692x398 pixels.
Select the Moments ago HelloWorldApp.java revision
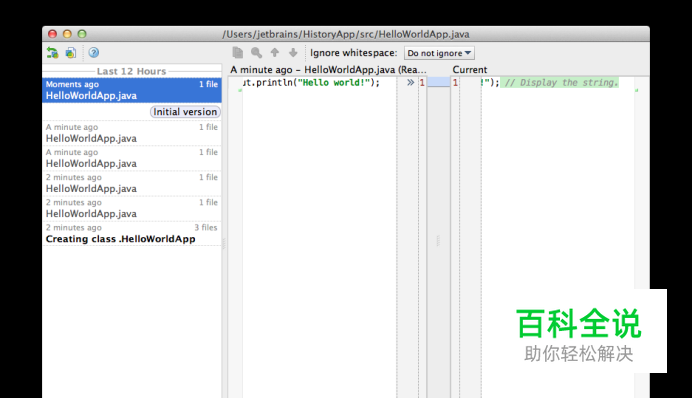tap(132, 90)
